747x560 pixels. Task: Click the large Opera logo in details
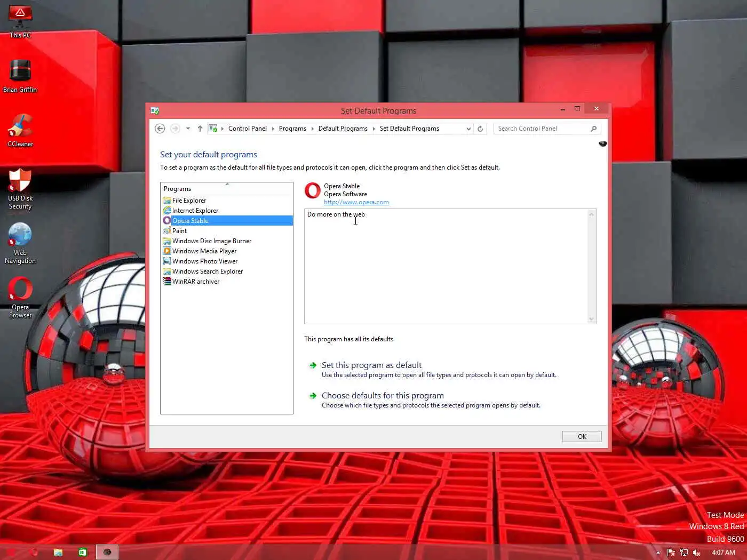313,190
